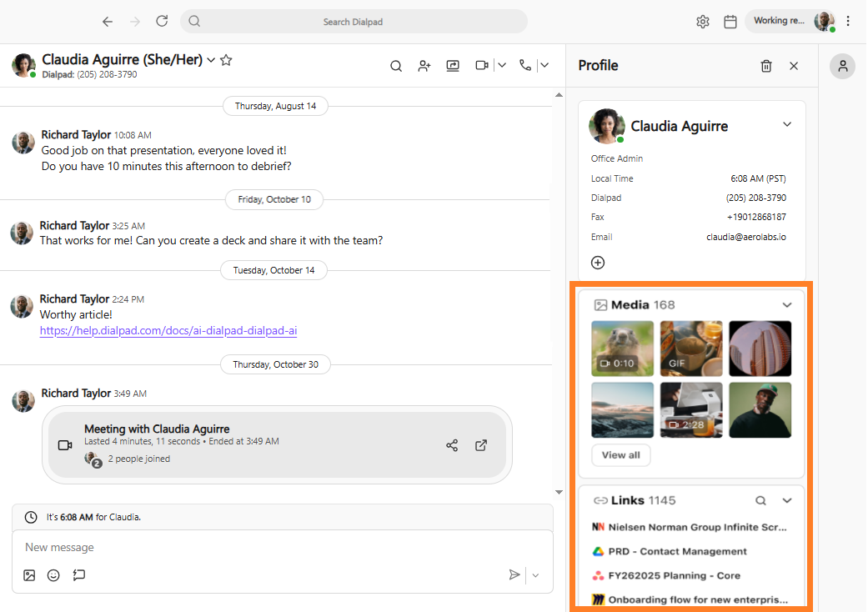Open the 2:28 video thumbnail

(691, 410)
